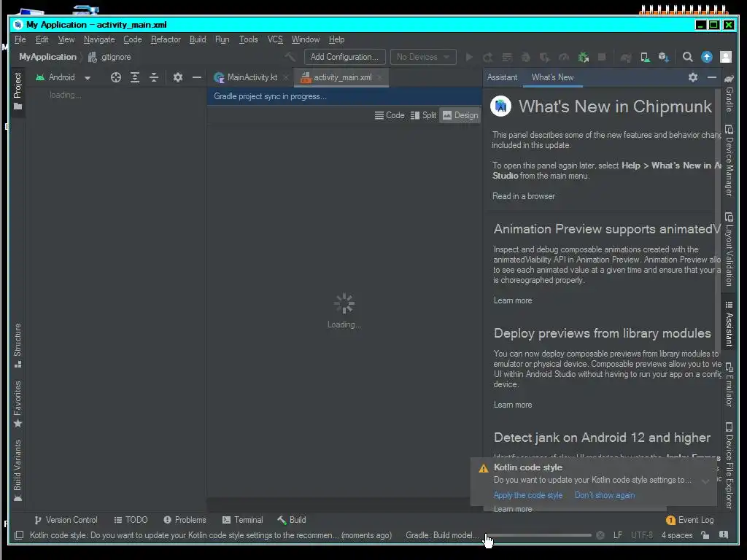The height and width of the screenshot is (560, 747).
Task: Switch editor to Split view
Action: pyautogui.click(x=424, y=115)
